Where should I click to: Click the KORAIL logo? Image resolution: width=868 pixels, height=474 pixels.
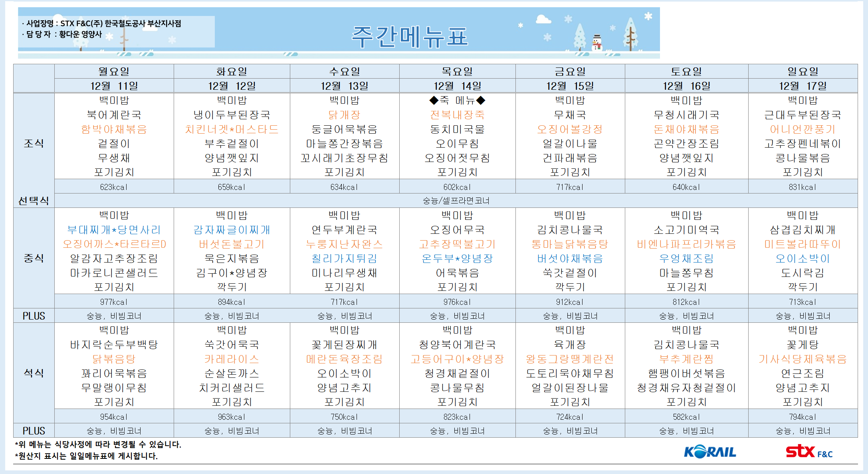[710, 452]
